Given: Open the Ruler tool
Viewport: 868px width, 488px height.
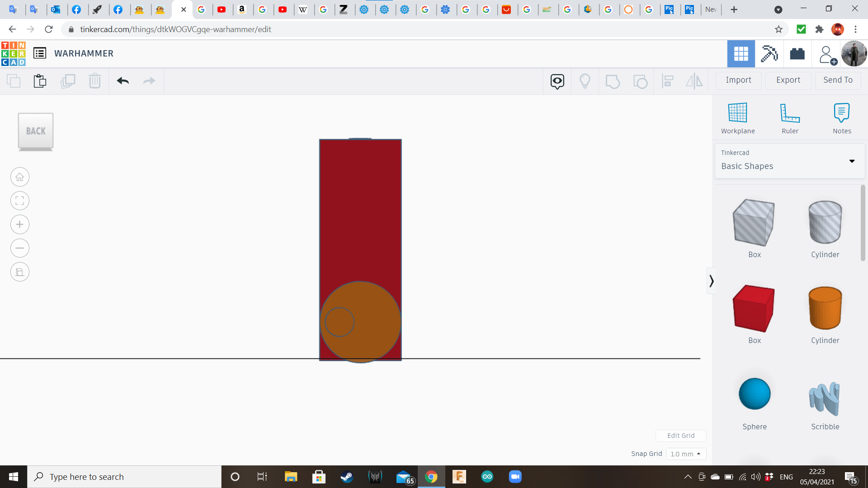Looking at the screenshot, I should point(790,117).
